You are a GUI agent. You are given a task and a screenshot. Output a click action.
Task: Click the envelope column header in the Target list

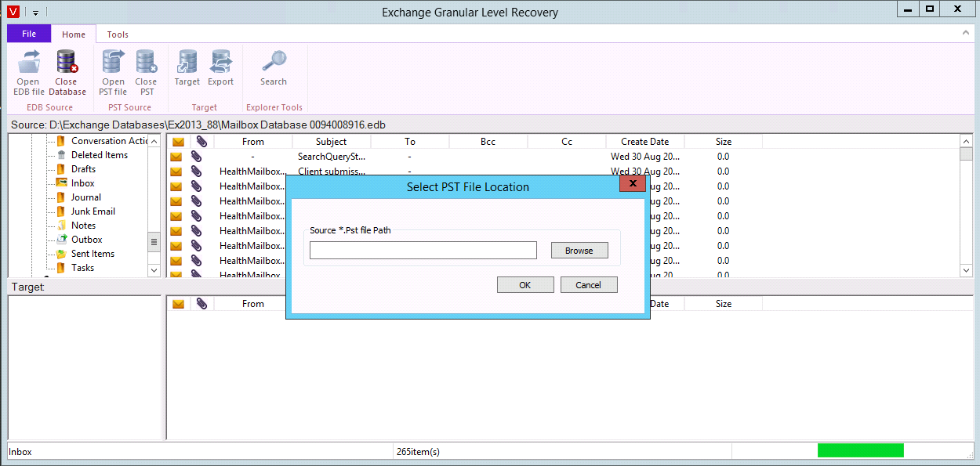[x=178, y=304]
